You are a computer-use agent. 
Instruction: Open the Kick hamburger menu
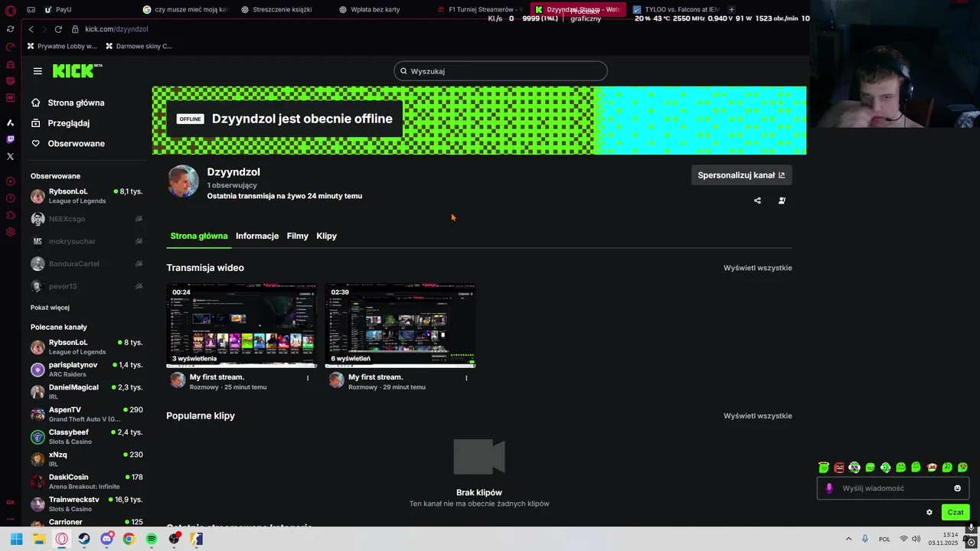pos(38,71)
